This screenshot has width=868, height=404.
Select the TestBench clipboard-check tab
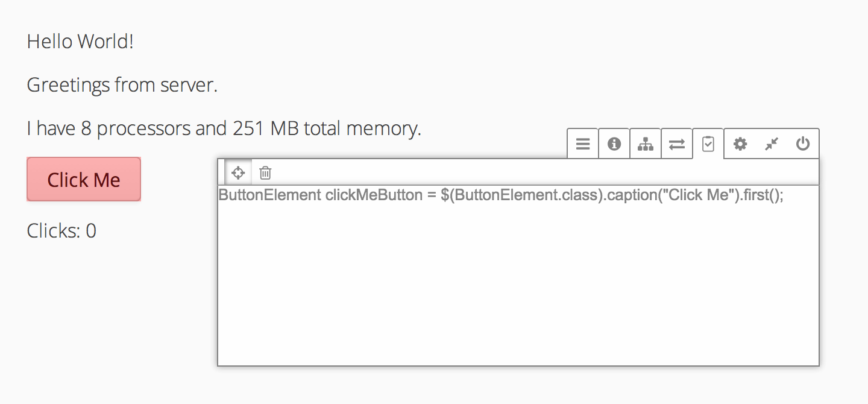708,144
